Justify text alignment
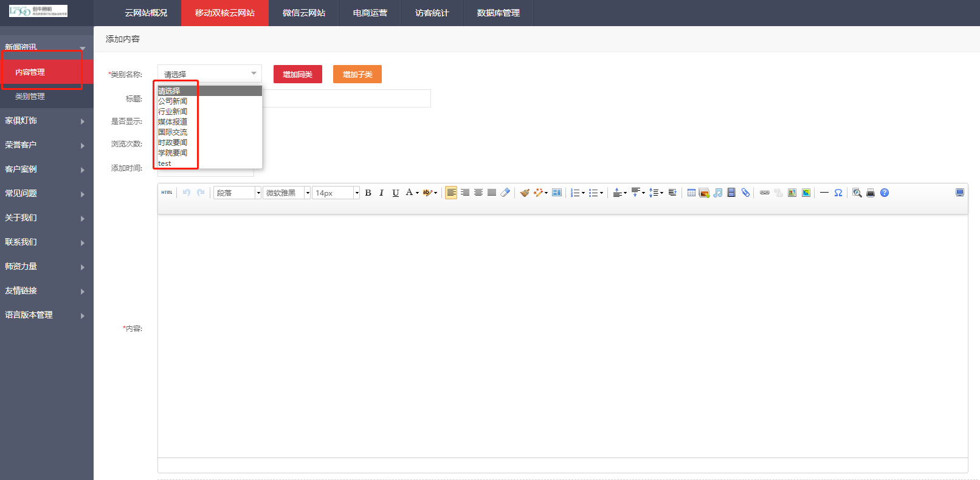The image size is (980, 480). point(492,193)
